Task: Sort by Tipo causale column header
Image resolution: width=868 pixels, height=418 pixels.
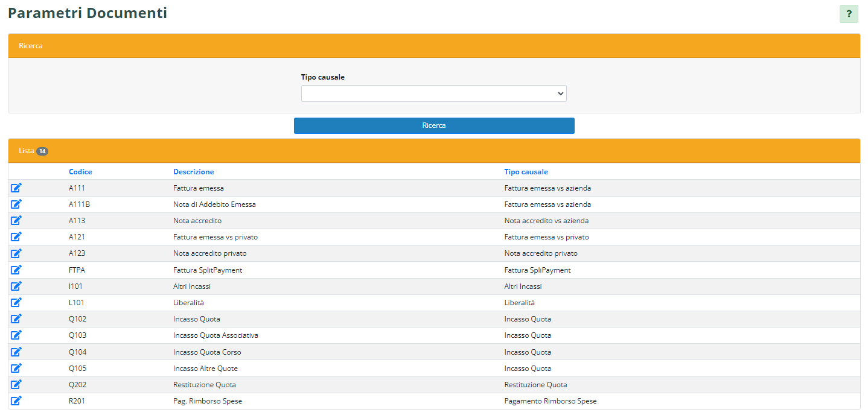Action: [x=526, y=172]
